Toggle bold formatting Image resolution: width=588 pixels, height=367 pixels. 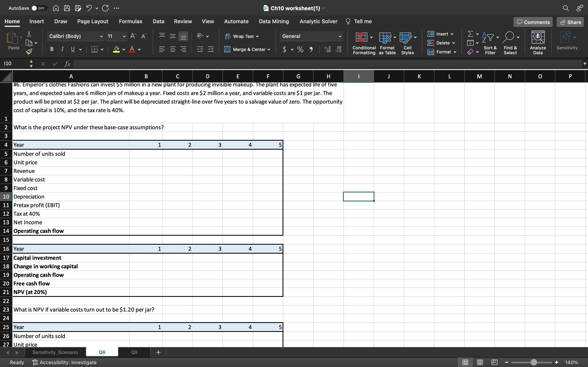(52, 49)
